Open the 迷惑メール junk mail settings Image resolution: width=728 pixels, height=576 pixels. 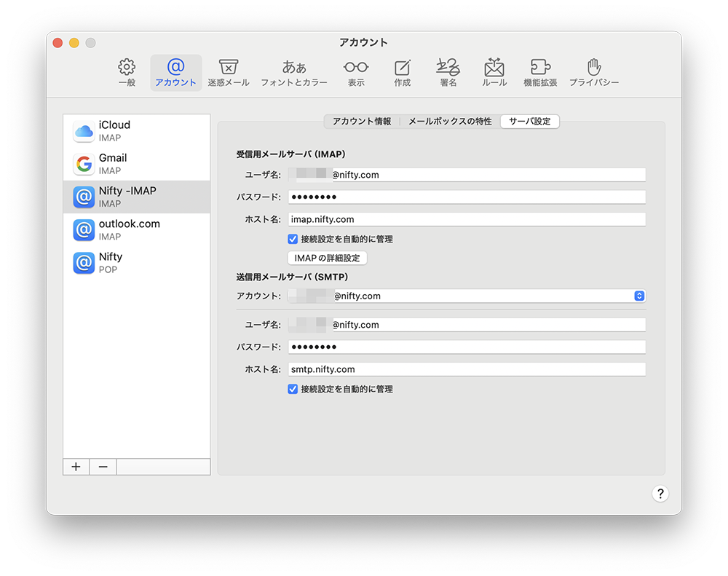pos(228,73)
